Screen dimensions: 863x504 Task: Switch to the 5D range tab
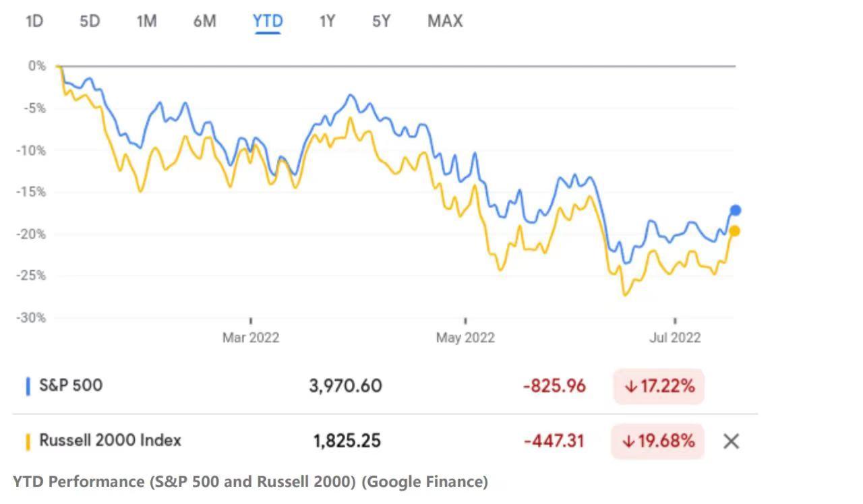click(90, 22)
